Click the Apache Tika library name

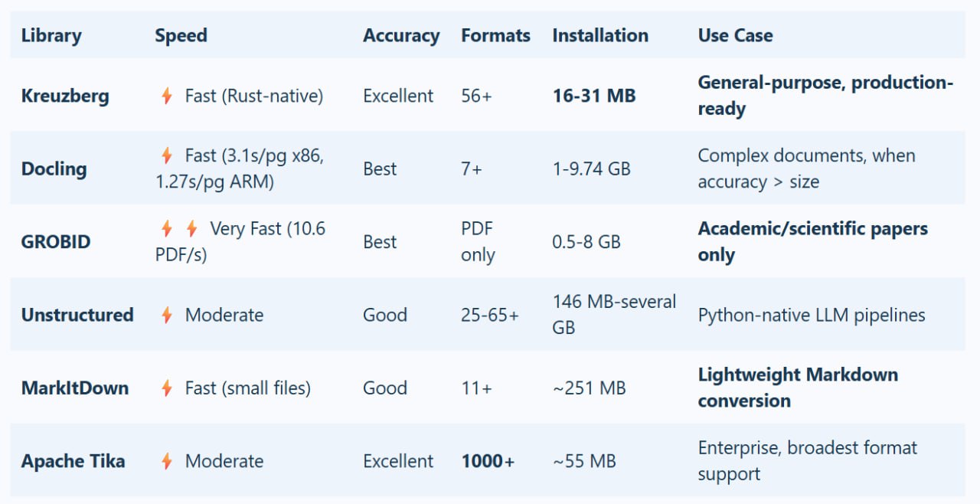(73, 461)
